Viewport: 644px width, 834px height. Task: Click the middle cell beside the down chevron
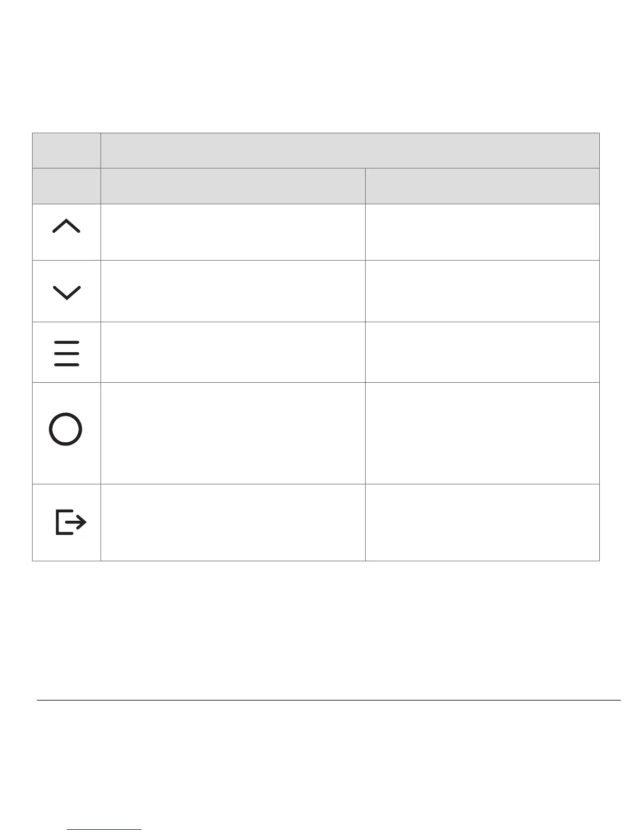(233, 291)
